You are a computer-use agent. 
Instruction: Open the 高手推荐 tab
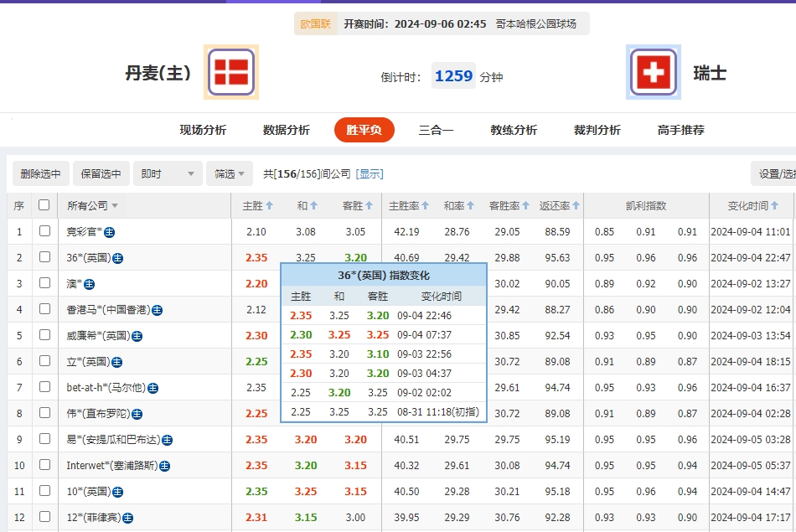click(680, 131)
